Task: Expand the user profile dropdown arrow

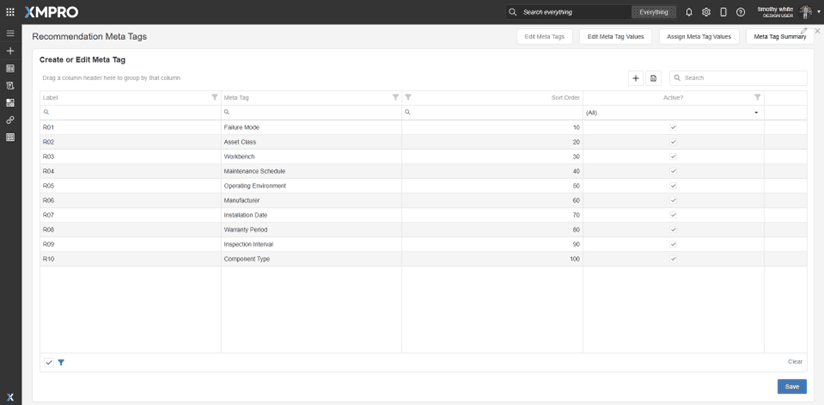Action: click(819, 12)
